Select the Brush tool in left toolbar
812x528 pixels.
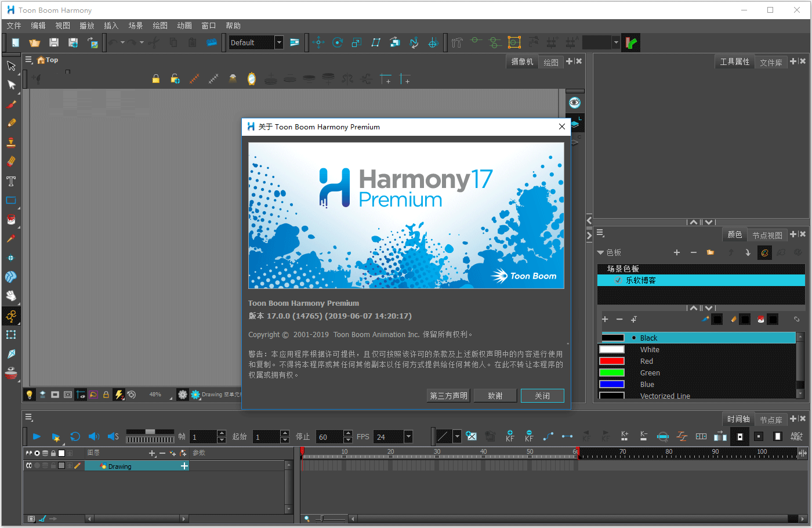[11, 104]
